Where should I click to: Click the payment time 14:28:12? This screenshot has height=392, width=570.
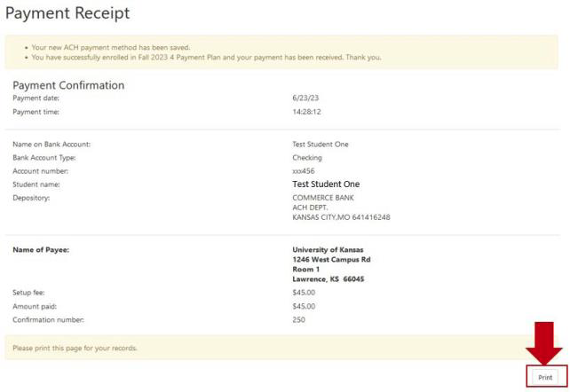(x=306, y=112)
